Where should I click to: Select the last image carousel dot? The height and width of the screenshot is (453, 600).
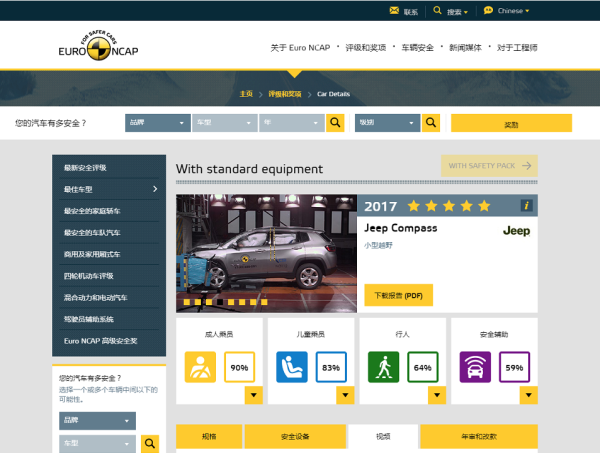pyautogui.click(x=264, y=302)
